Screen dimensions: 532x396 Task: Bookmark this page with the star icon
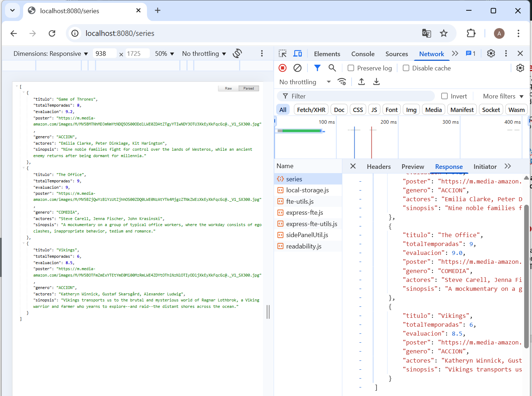pyautogui.click(x=444, y=33)
